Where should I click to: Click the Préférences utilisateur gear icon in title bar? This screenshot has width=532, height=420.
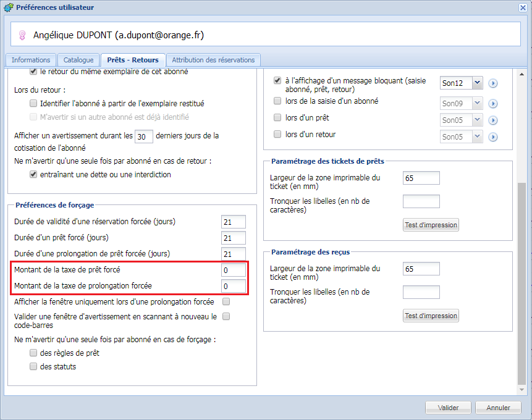[7, 7]
